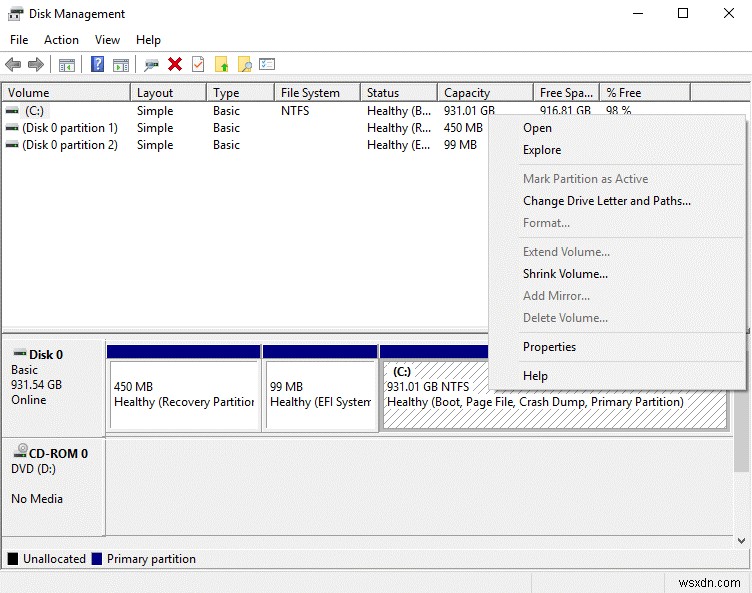Click Properties in the context menu
The height and width of the screenshot is (593, 752).
pos(549,347)
